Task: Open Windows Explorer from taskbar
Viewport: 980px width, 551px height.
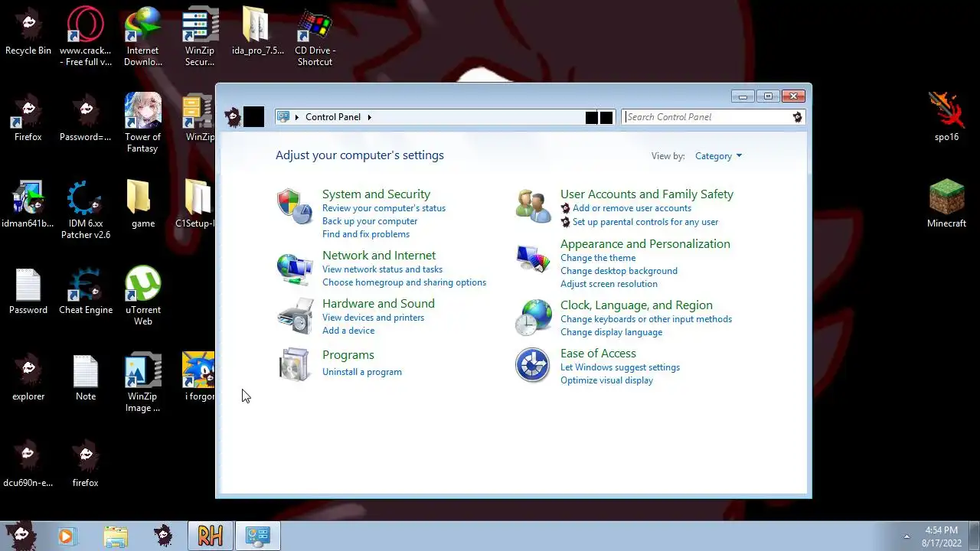Action: click(x=116, y=536)
